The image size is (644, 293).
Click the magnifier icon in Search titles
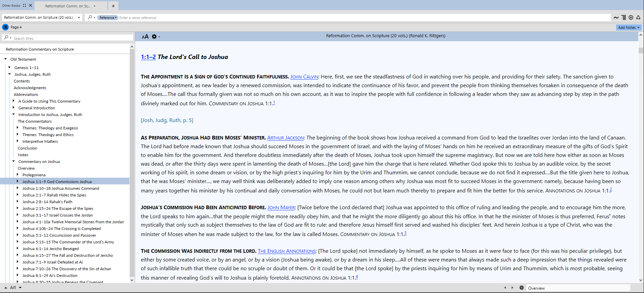(6, 38)
